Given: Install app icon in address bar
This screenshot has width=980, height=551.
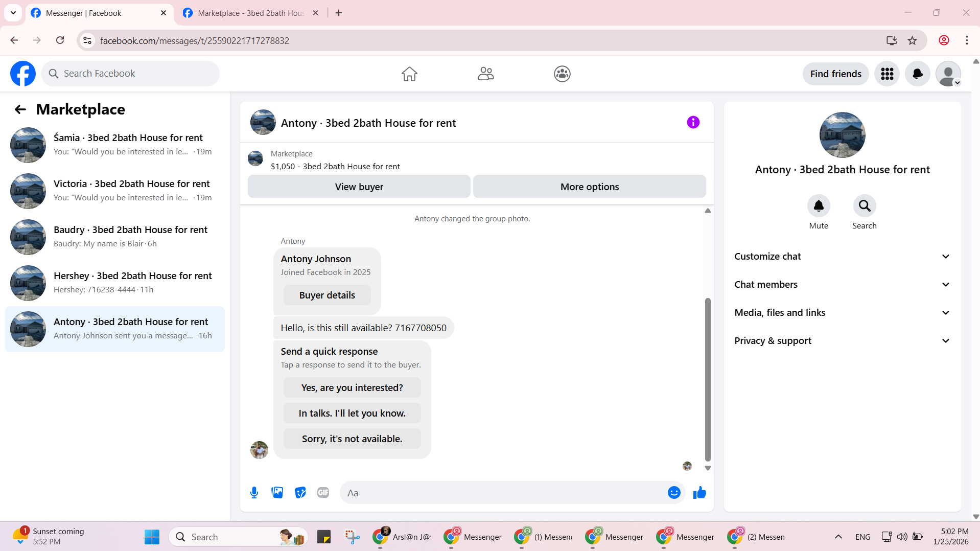Looking at the screenshot, I should (892, 40).
